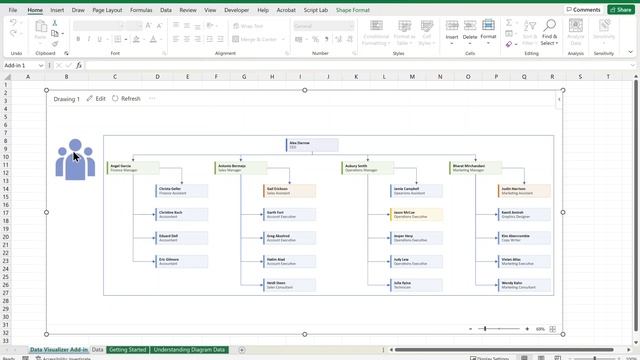Click the Analyze Data icon
Viewport: 640px width, 360px height.
click(x=576, y=26)
